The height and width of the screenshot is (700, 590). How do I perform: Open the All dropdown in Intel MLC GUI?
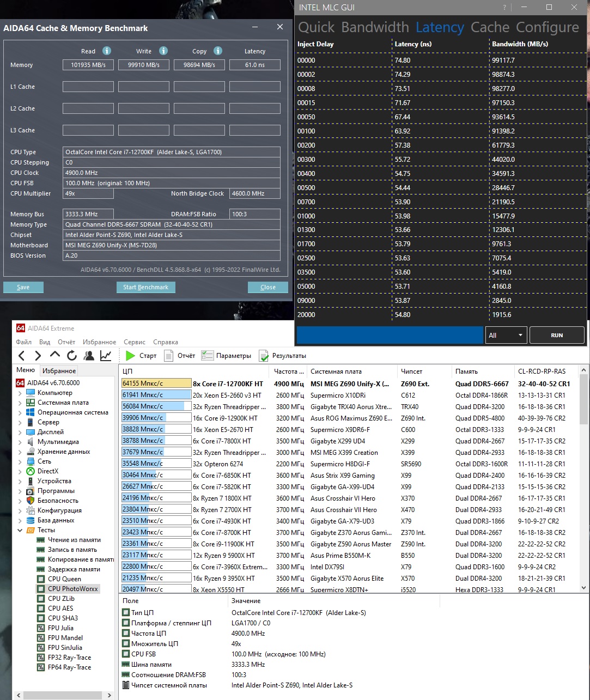click(506, 335)
